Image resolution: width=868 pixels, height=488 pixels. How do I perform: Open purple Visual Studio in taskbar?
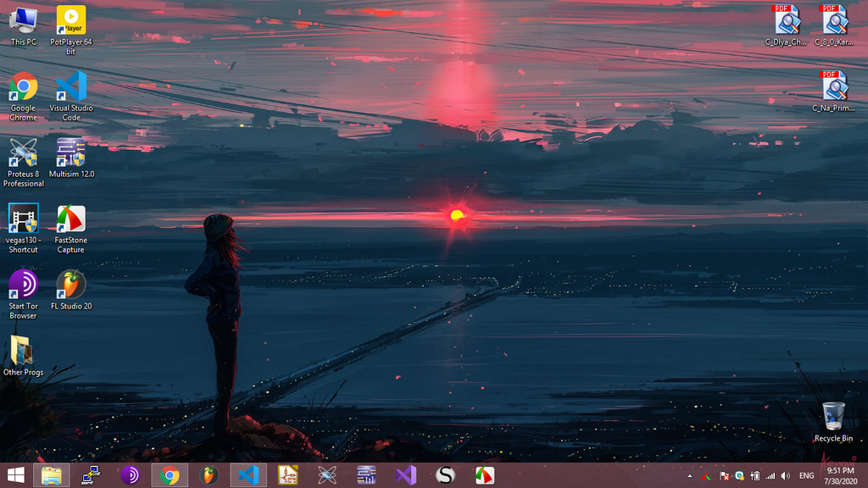pyautogui.click(x=406, y=475)
